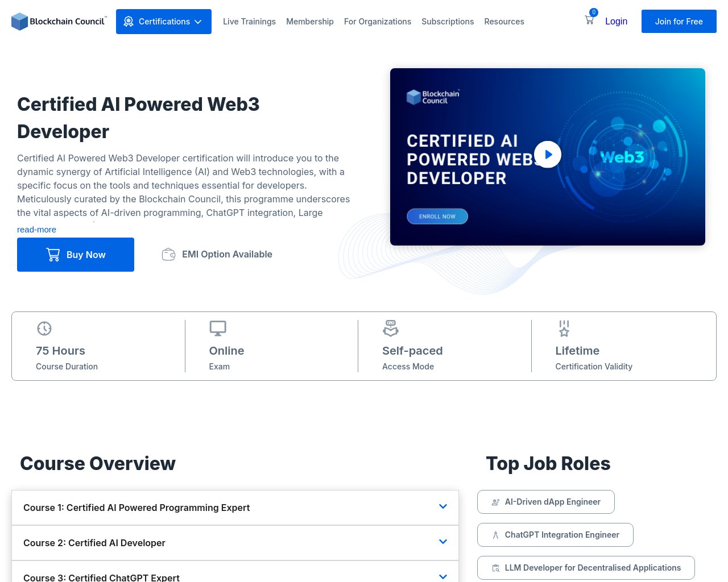Click the AI-Driven dApp Engineer role icon
This screenshot has width=728, height=582.
click(x=495, y=502)
